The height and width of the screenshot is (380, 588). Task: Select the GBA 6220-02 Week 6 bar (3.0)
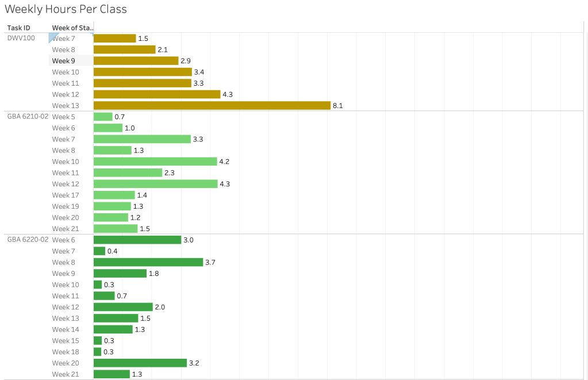[137, 240]
